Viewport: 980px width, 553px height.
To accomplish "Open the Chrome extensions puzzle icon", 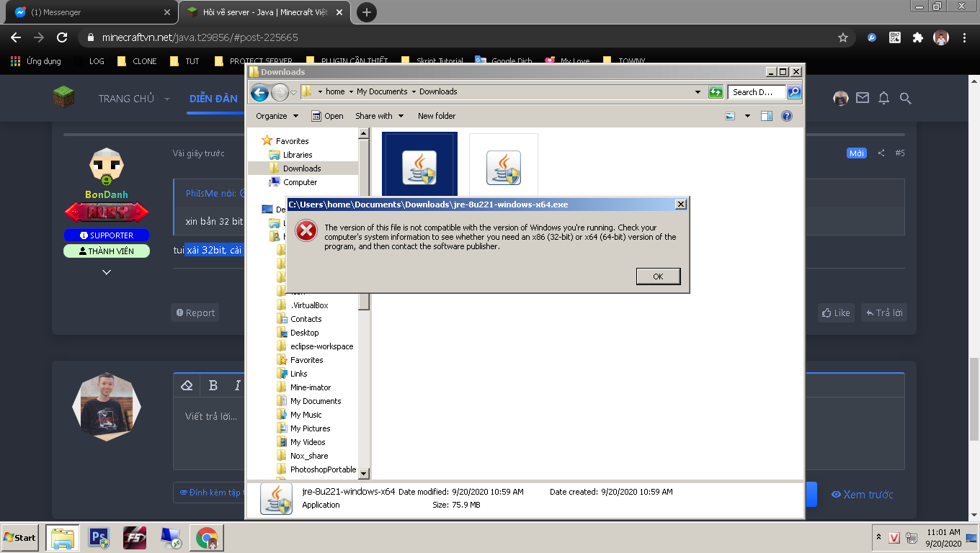I will pyautogui.click(x=917, y=37).
